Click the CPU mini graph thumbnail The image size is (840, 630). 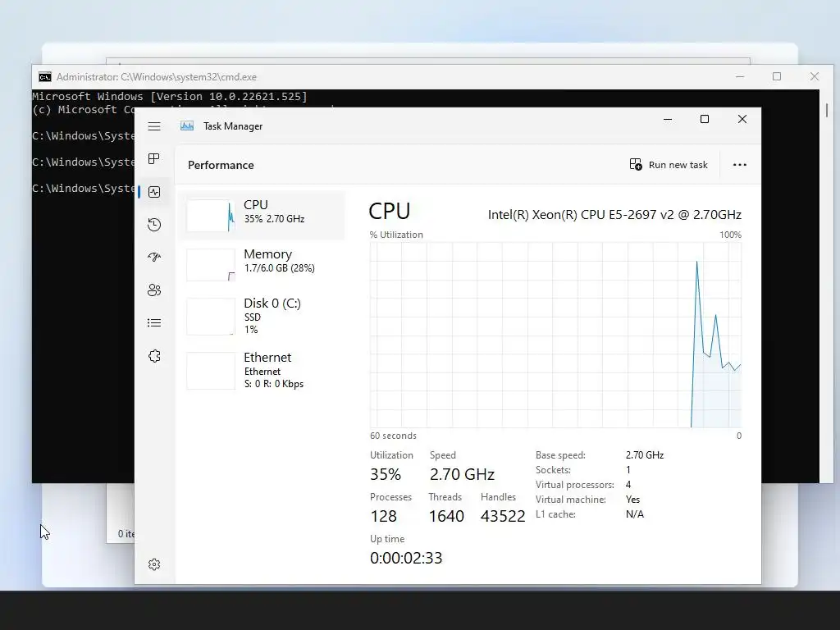point(211,216)
